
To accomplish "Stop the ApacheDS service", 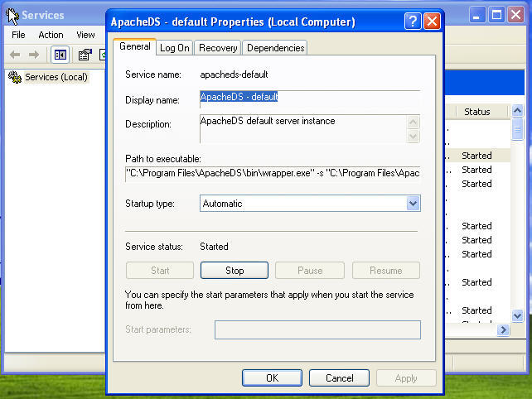I will tap(235, 271).
